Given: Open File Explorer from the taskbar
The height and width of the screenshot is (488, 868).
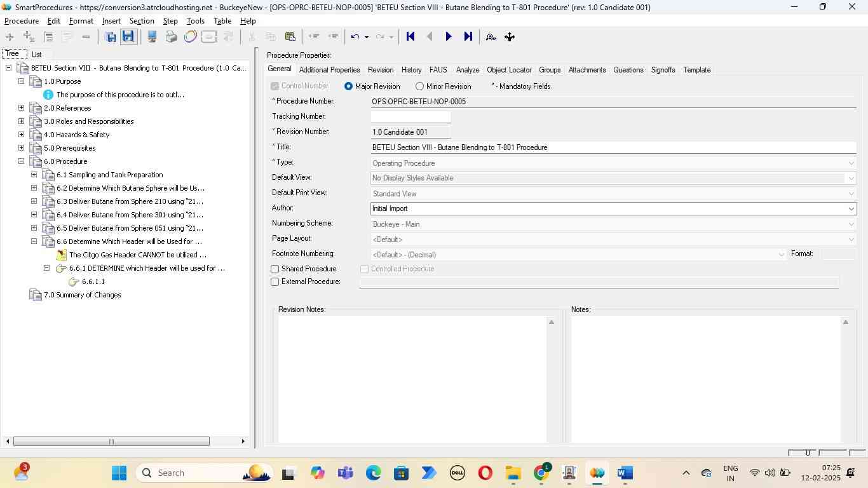Looking at the screenshot, I should point(513,473).
